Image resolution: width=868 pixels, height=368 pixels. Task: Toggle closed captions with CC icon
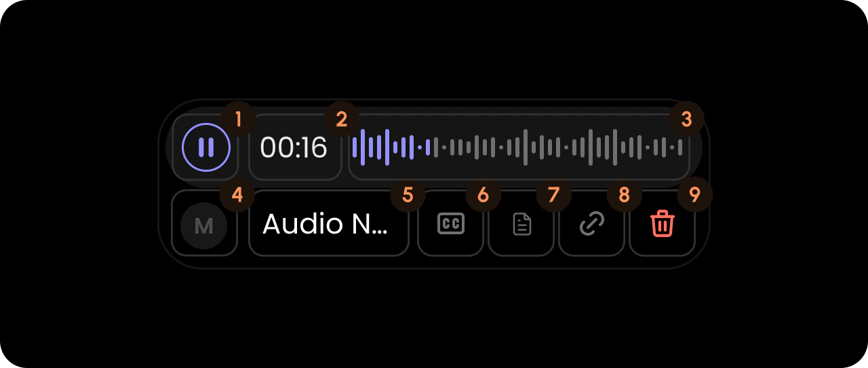tap(451, 224)
